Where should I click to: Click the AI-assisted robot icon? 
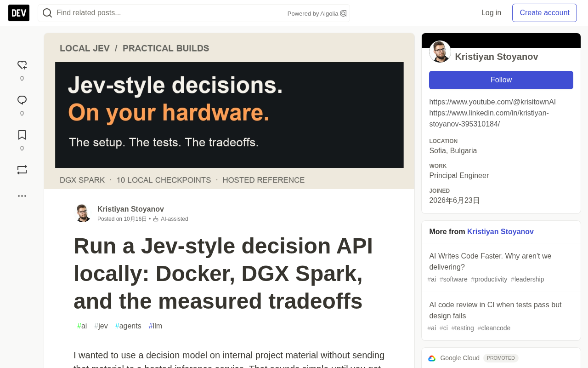[x=156, y=219]
